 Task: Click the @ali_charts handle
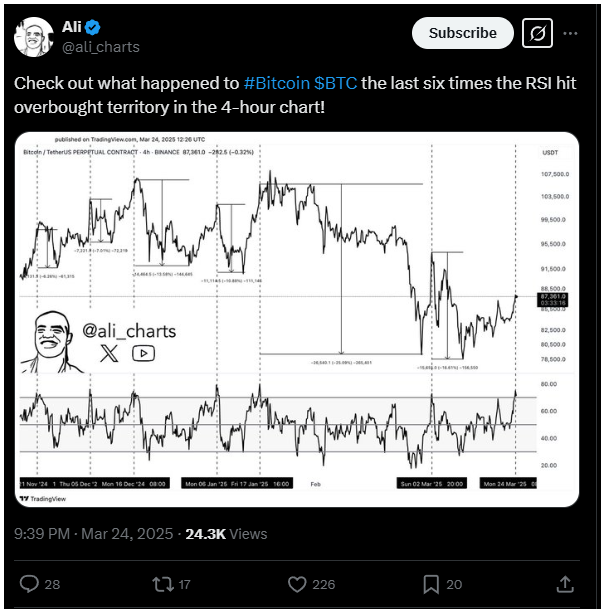pos(101,46)
